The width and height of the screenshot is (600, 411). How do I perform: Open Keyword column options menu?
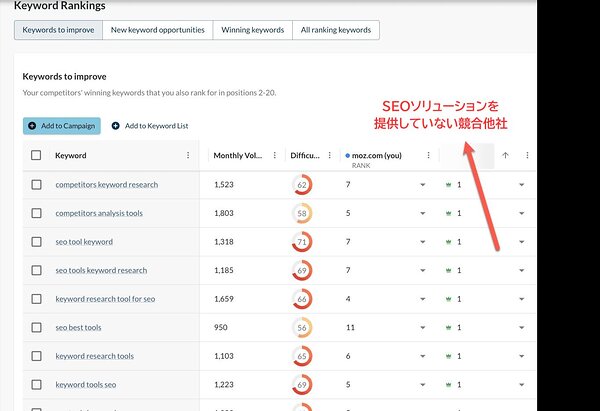click(188, 155)
